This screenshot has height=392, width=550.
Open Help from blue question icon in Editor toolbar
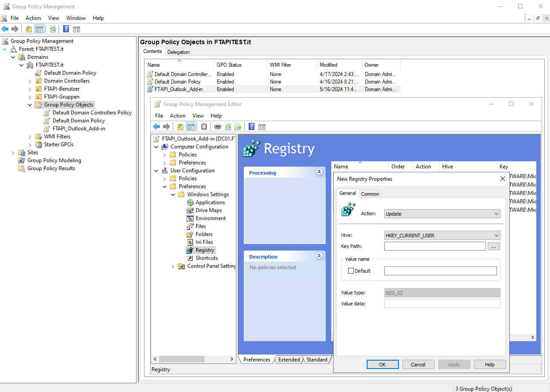tap(251, 127)
